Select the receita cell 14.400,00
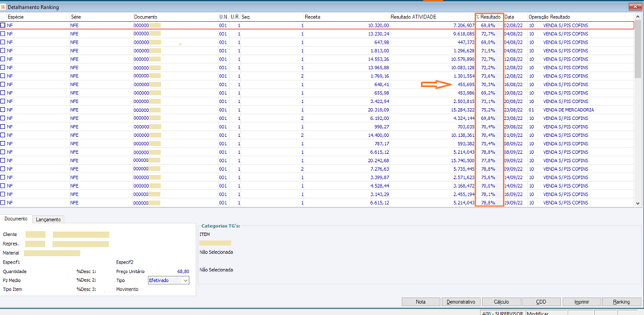The width and height of the screenshot is (644, 315). (378, 135)
